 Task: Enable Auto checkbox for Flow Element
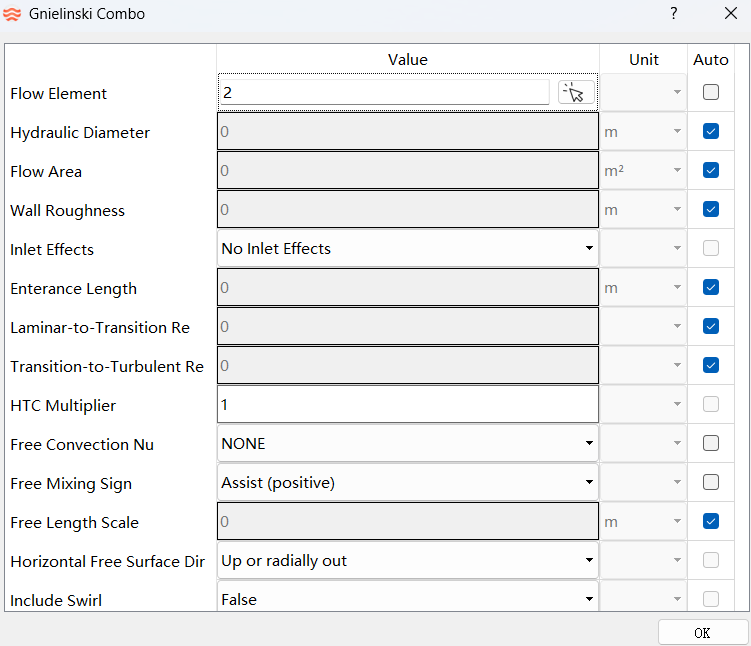[x=711, y=93]
